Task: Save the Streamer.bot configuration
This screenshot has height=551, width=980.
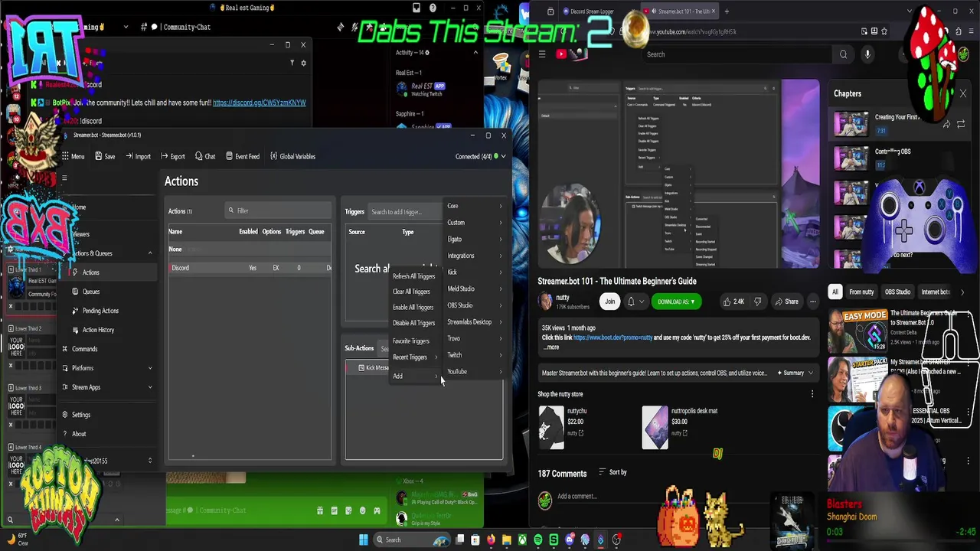Action: point(105,156)
